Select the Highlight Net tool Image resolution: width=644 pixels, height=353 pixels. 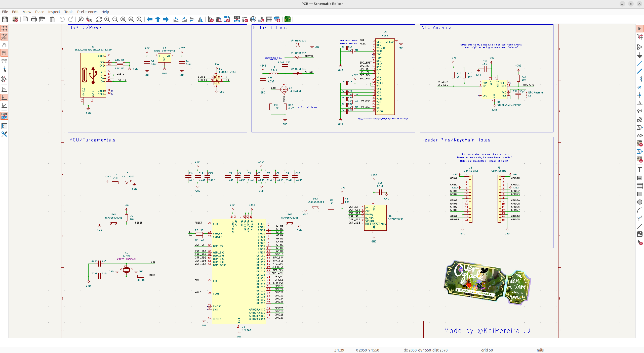click(639, 37)
